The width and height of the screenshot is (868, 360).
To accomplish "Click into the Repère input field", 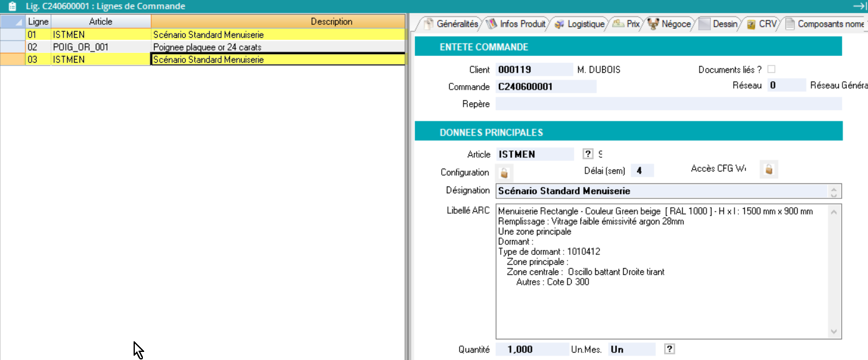I will coord(668,104).
